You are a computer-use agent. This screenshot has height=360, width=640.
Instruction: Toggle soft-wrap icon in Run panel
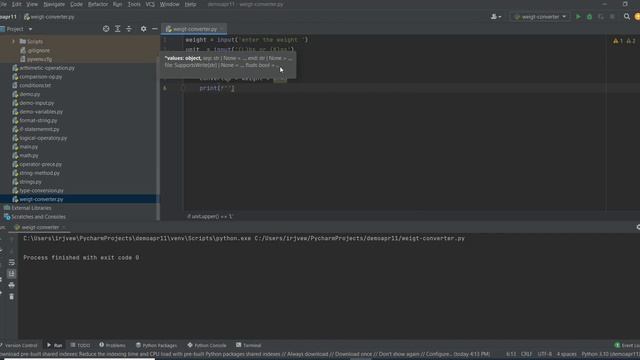click(x=11, y=262)
